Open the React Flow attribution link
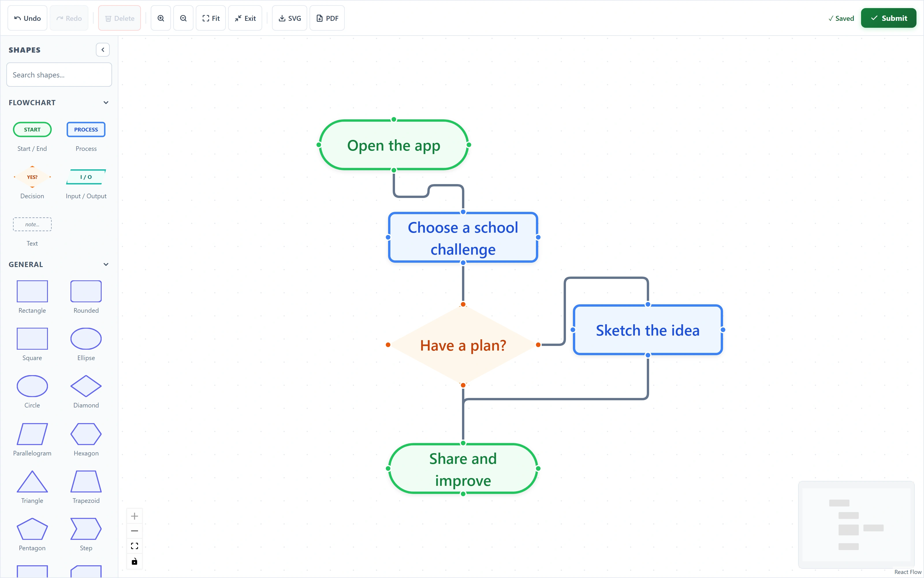 coord(908,572)
